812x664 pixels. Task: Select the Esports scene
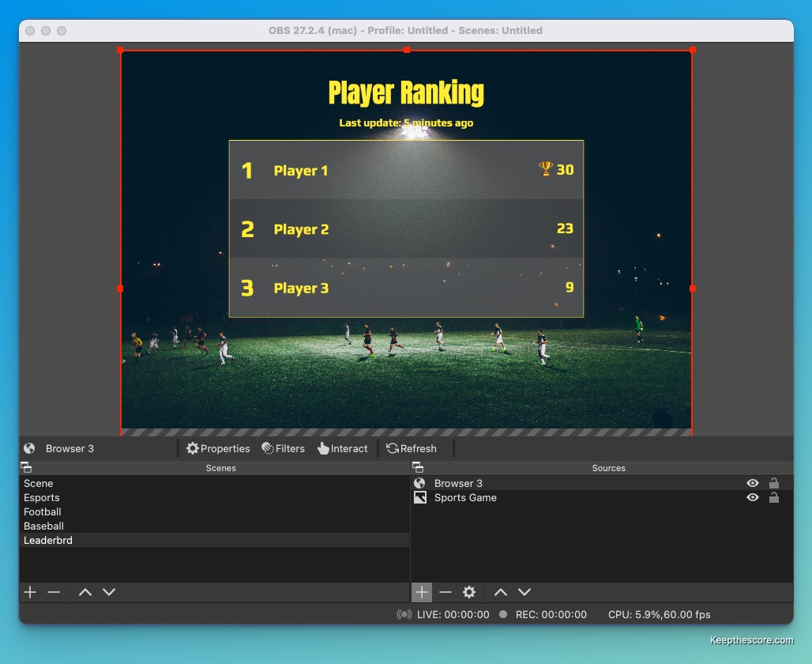click(214, 498)
